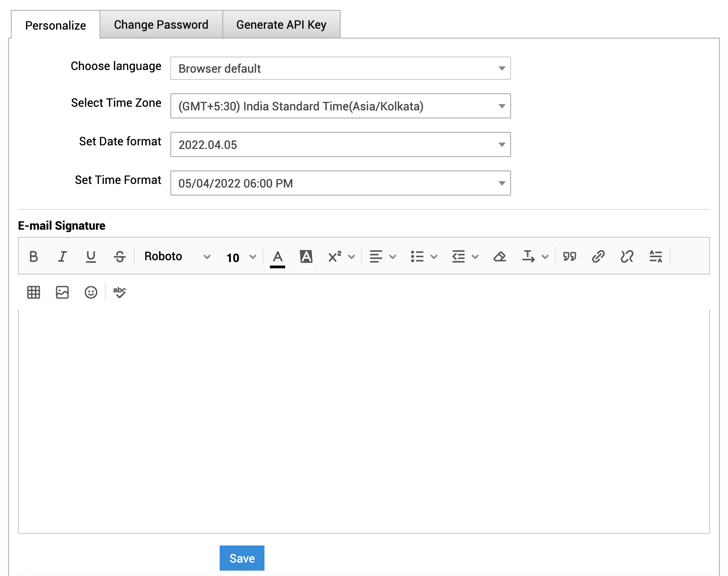Open the emoji smiley picker

point(91,292)
